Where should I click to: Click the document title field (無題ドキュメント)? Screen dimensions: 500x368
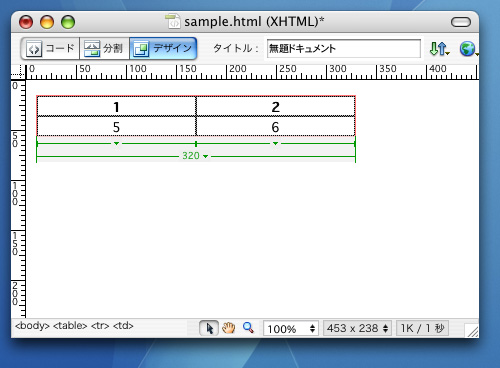(x=344, y=49)
